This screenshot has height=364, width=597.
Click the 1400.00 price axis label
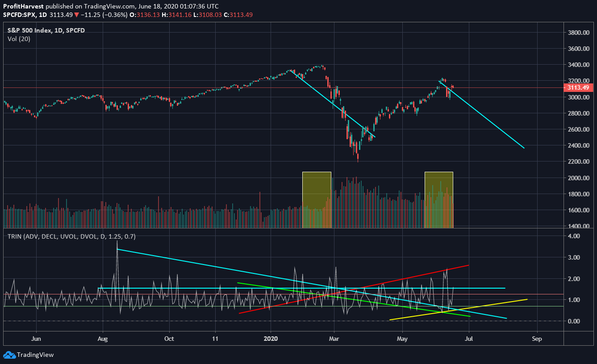tap(579, 226)
